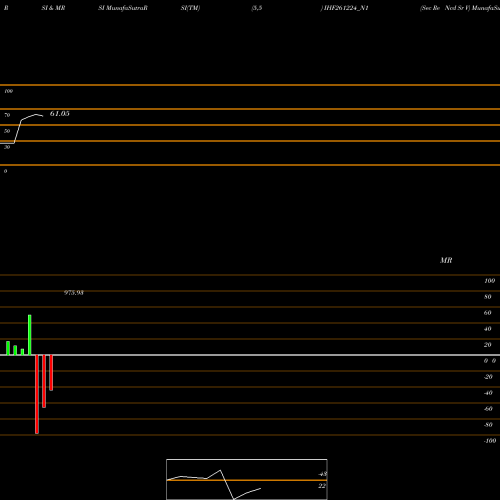
Task: Click the white zero baseline of histogram
Action: pyautogui.click(x=250, y=355)
